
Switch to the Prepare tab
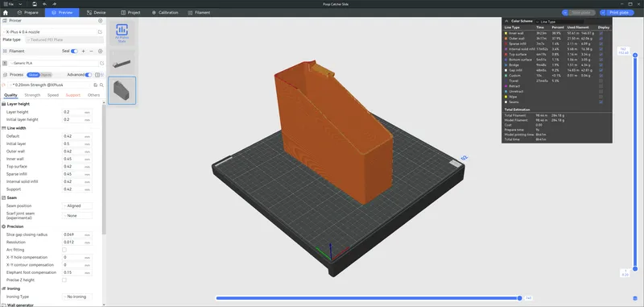27,13
